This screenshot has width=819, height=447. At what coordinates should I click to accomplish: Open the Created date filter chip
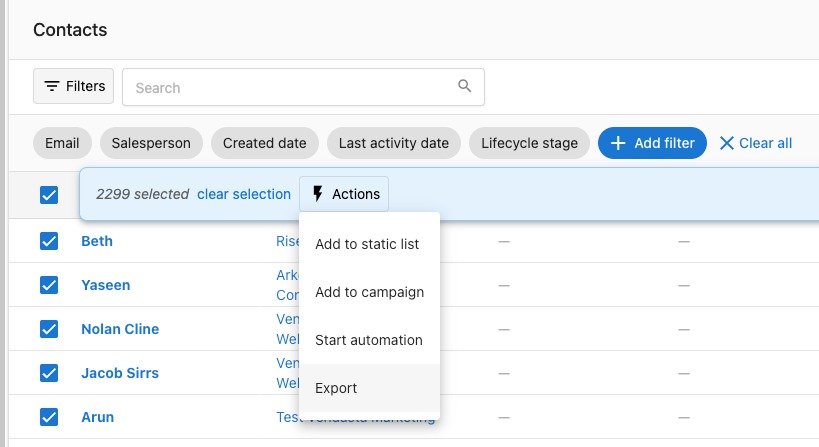point(264,143)
